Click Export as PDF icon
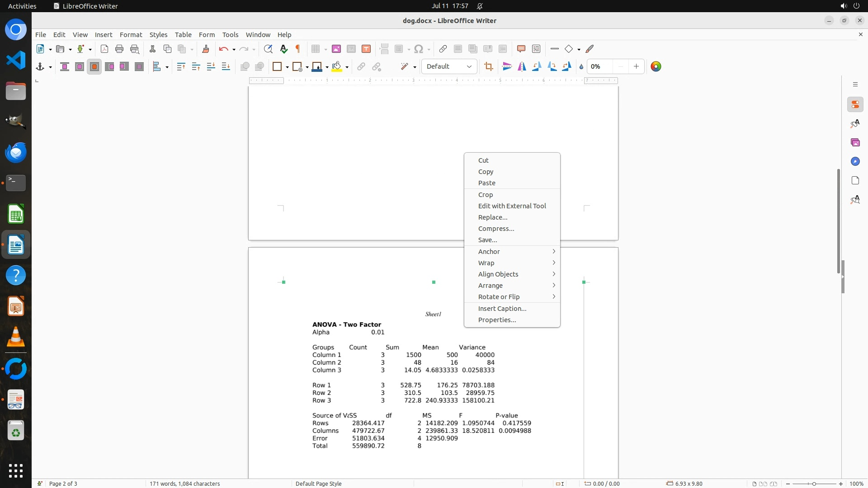The width and height of the screenshot is (868, 488). [104, 49]
